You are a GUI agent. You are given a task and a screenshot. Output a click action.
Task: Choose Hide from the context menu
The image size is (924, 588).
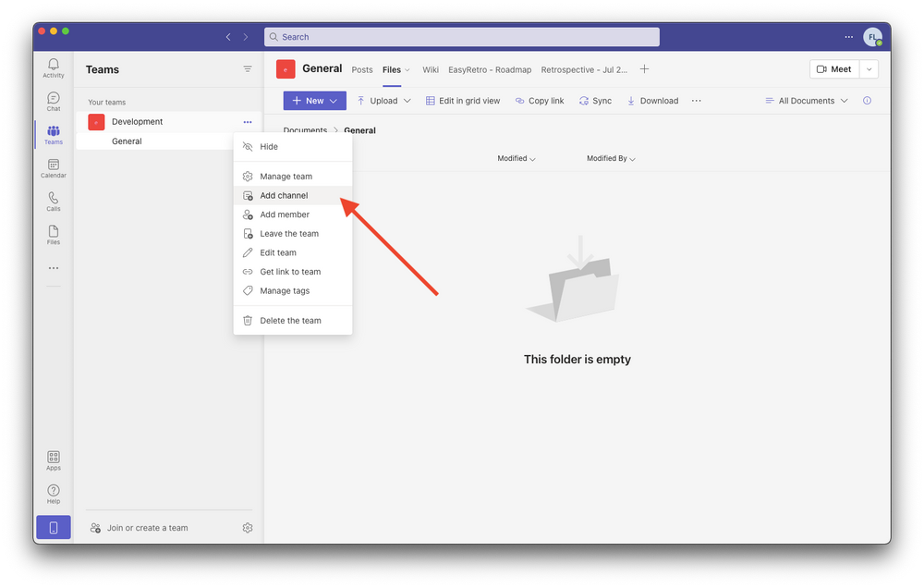(293, 147)
